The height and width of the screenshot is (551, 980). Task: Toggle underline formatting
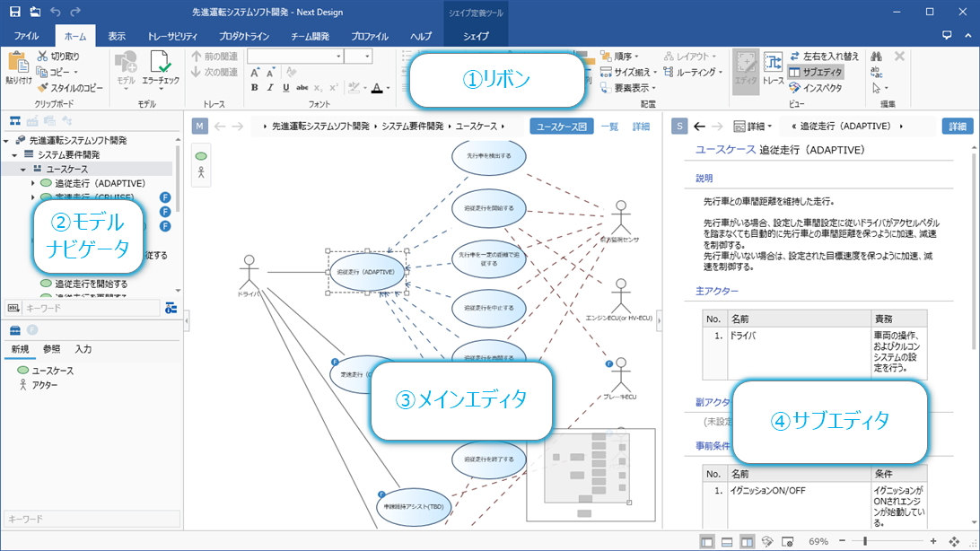(x=285, y=88)
